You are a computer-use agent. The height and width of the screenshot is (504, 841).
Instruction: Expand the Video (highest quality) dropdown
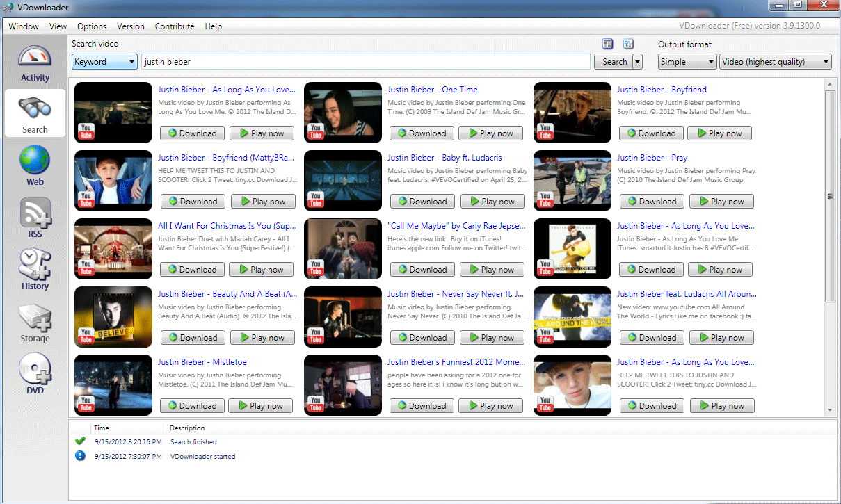pyautogui.click(x=775, y=62)
